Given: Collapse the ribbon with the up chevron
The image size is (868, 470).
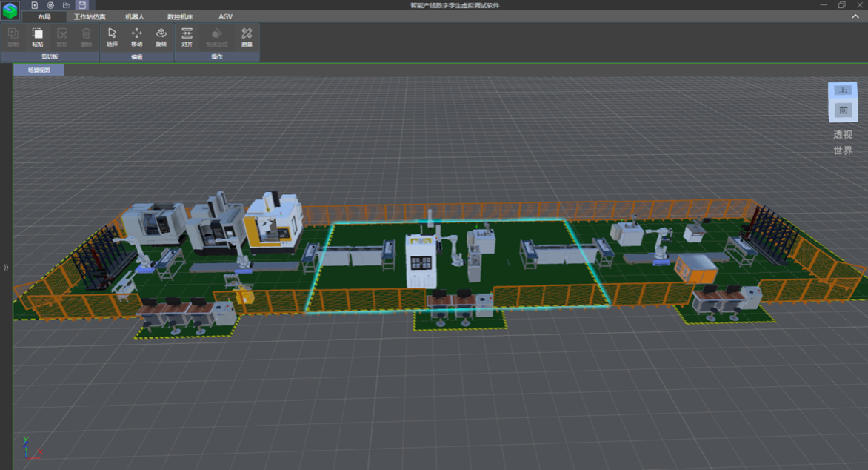Looking at the screenshot, I should [855, 16].
